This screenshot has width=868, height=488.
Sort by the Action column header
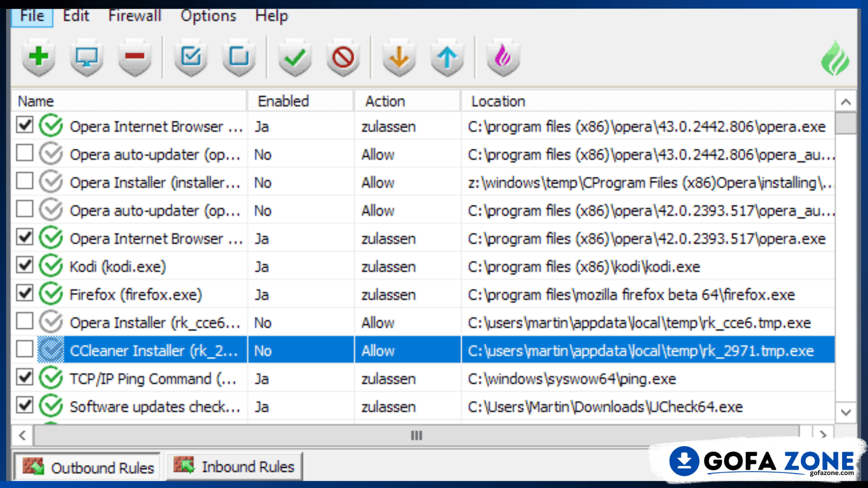pyautogui.click(x=408, y=101)
